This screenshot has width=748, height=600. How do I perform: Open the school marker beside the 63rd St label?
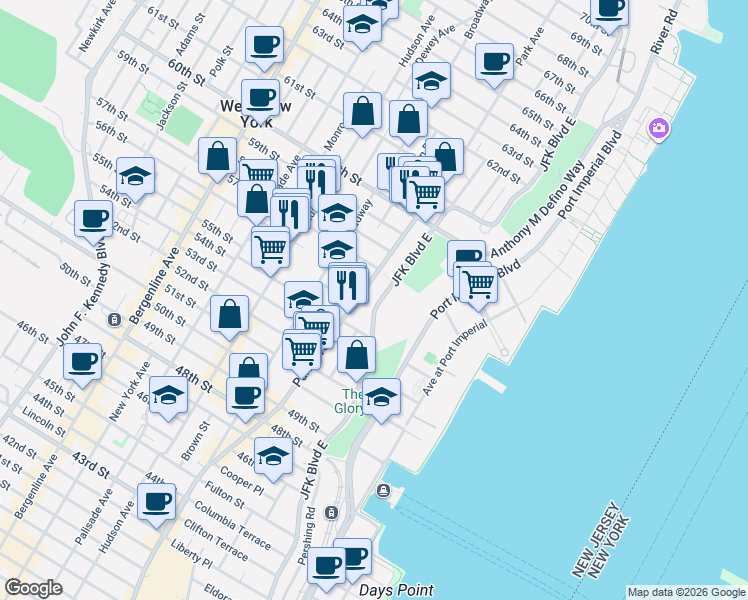point(362,26)
